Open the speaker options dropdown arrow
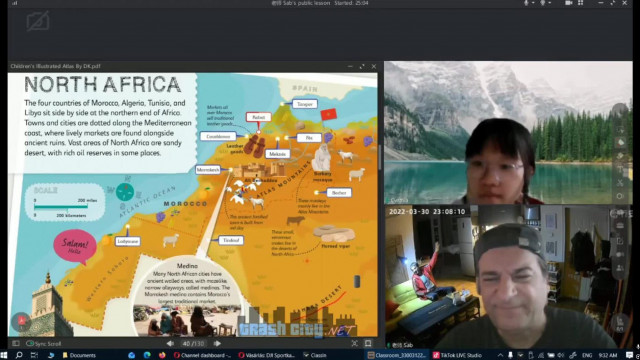The width and height of the screenshot is (640, 360). pyautogui.click(x=550, y=3)
